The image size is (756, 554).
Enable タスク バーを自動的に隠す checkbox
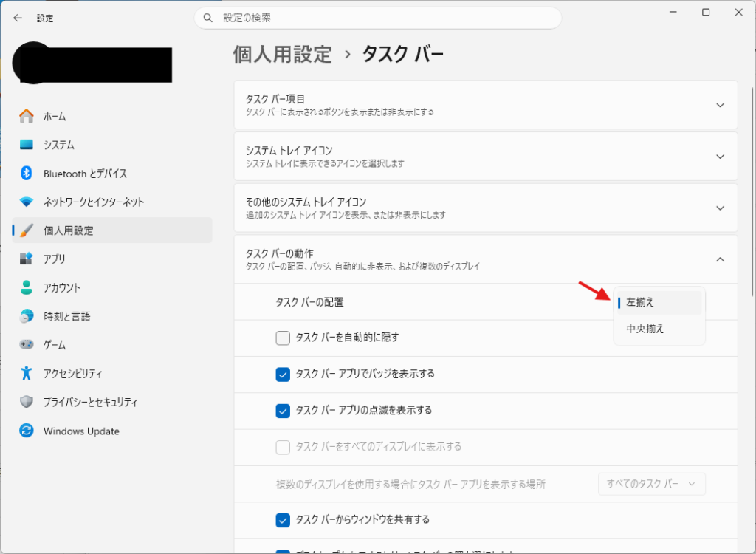click(283, 338)
